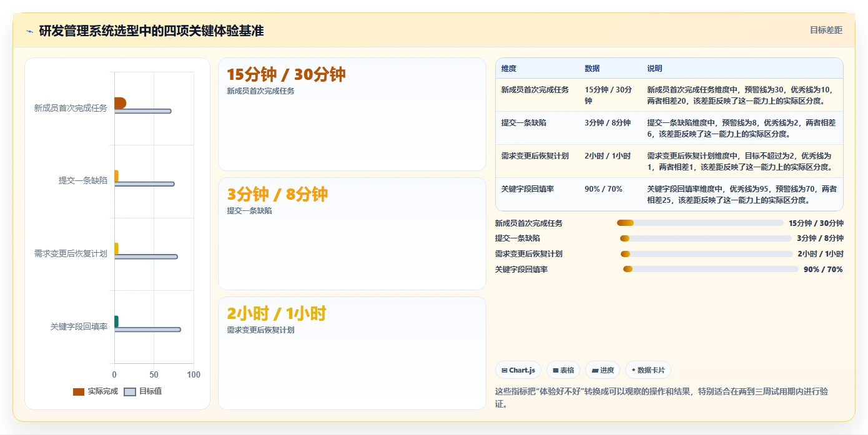Click the 新成员首次完成任务 progress bar

pyautogui.click(x=700, y=223)
